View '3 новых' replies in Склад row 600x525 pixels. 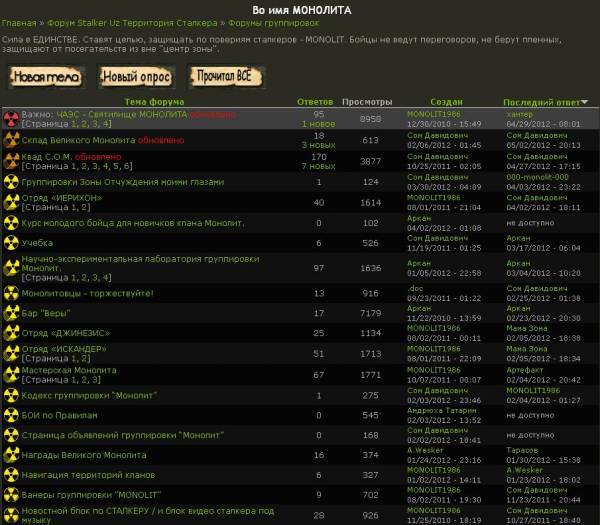(318, 145)
